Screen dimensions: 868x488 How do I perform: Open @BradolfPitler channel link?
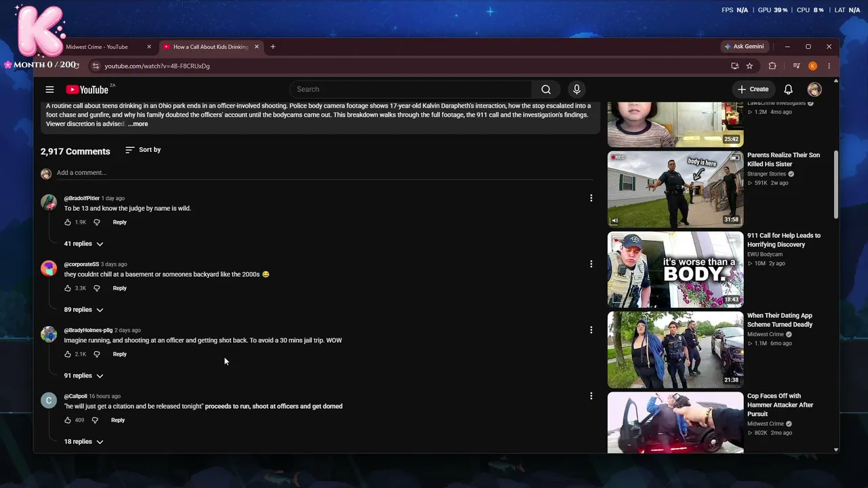pyautogui.click(x=82, y=199)
